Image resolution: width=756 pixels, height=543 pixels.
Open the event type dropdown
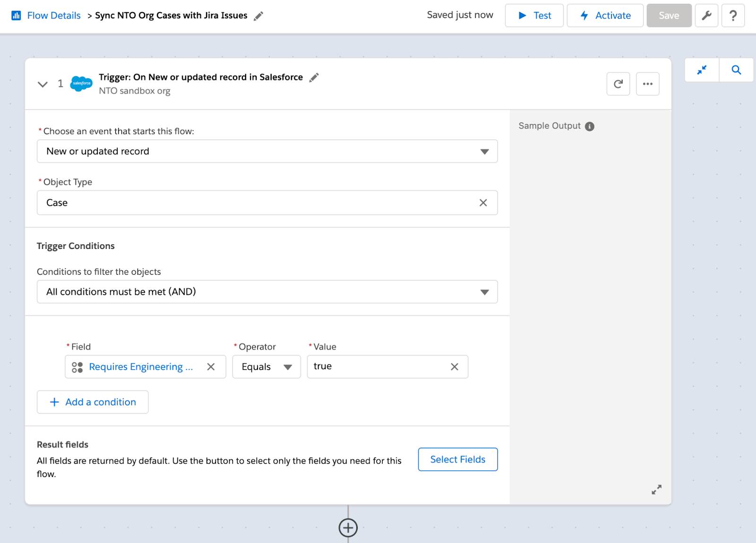(267, 151)
